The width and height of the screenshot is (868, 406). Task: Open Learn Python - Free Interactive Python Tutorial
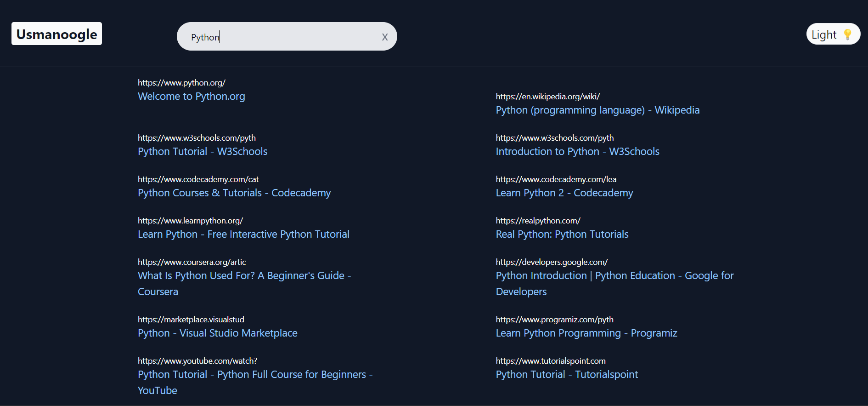(x=243, y=234)
